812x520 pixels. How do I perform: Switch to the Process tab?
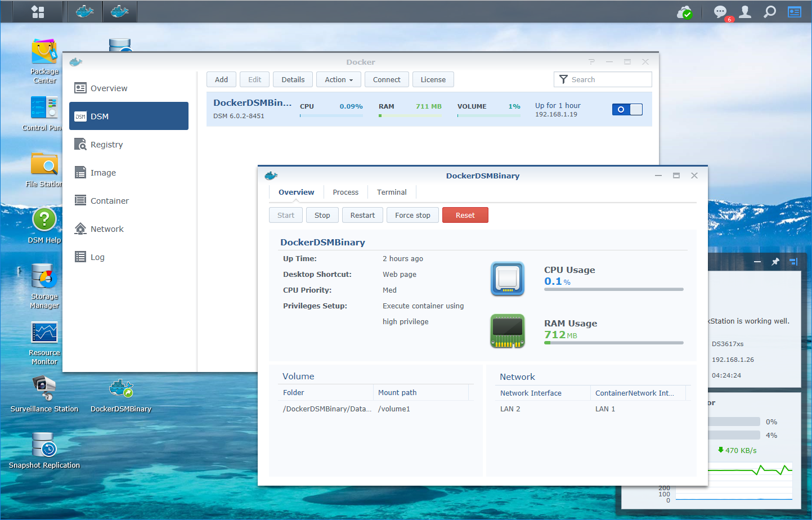[x=346, y=192]
